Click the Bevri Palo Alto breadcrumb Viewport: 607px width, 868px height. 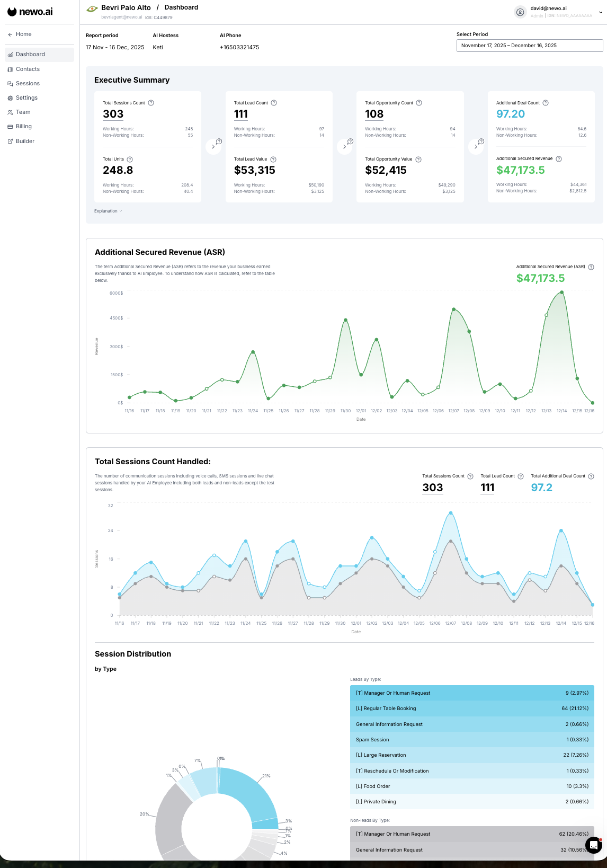[126, 8]
